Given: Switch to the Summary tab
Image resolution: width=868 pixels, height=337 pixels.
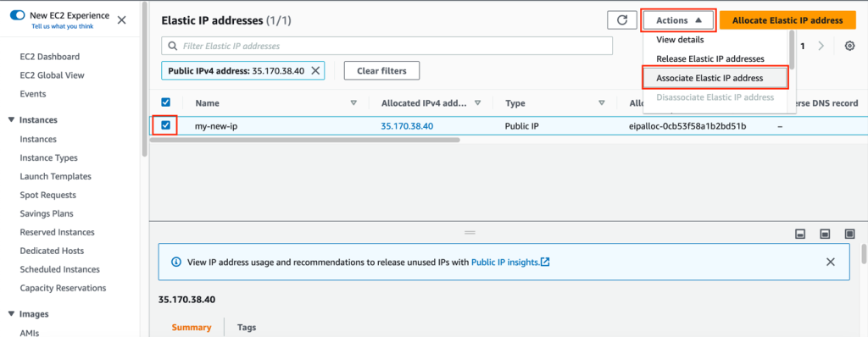Looking at the screenshot, I should [192, 328].
